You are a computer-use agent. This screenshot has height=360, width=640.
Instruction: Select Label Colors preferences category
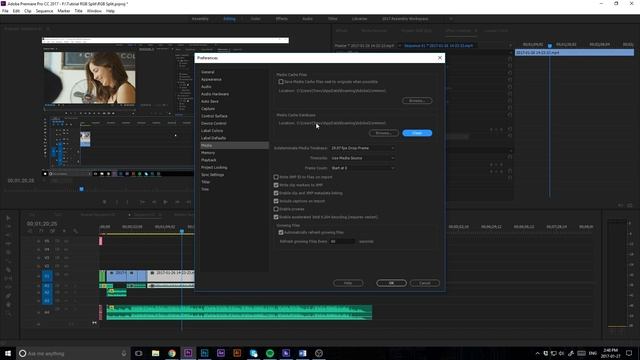212,131
